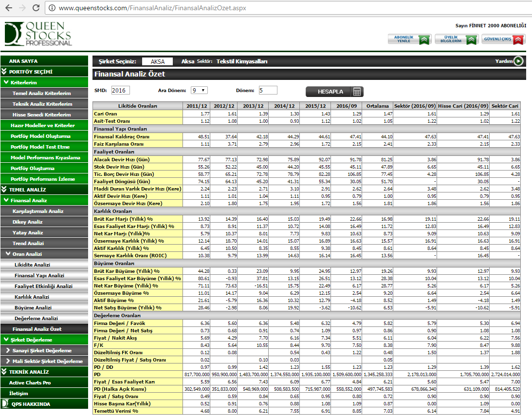Select Finansal Yapı Analizi
The width and height of the screenshot is (532, 420).
pyautogui.click(x=44, y=275)
